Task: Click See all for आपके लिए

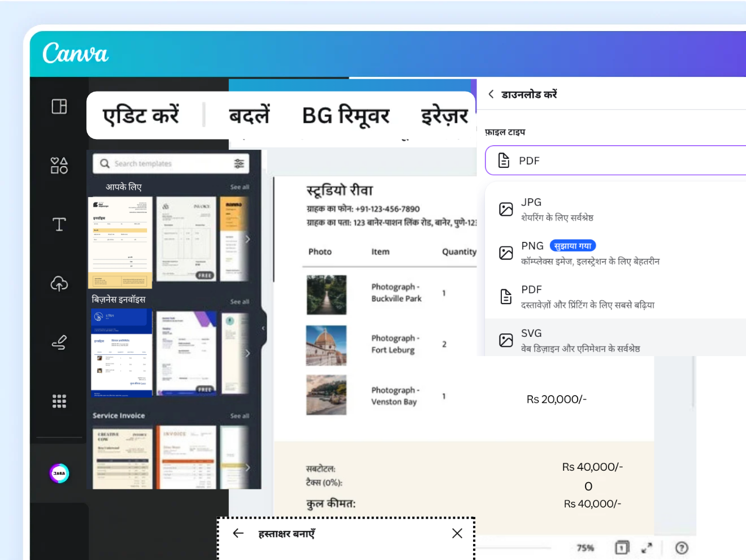Action: 240,187
